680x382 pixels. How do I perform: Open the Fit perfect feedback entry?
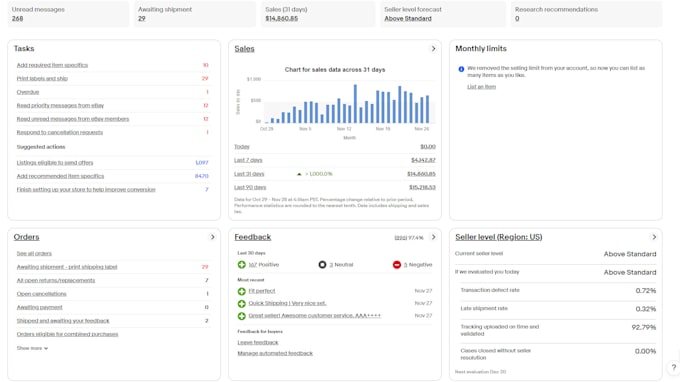point(262,291)
